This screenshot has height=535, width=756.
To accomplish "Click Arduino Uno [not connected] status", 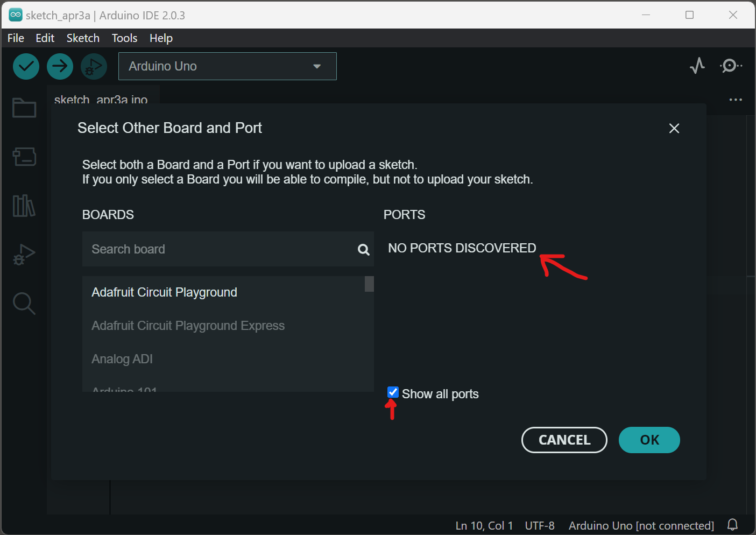I will tap(641, 526).
